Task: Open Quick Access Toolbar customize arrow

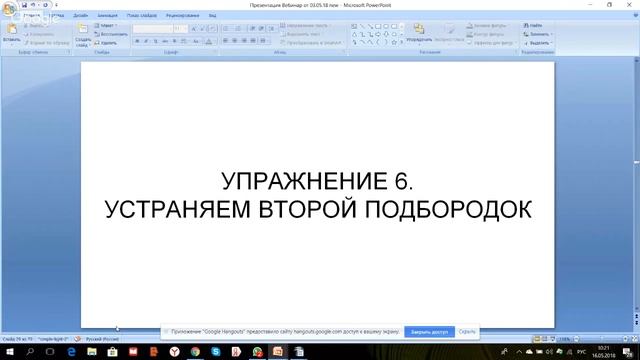Action: (56, 5)
